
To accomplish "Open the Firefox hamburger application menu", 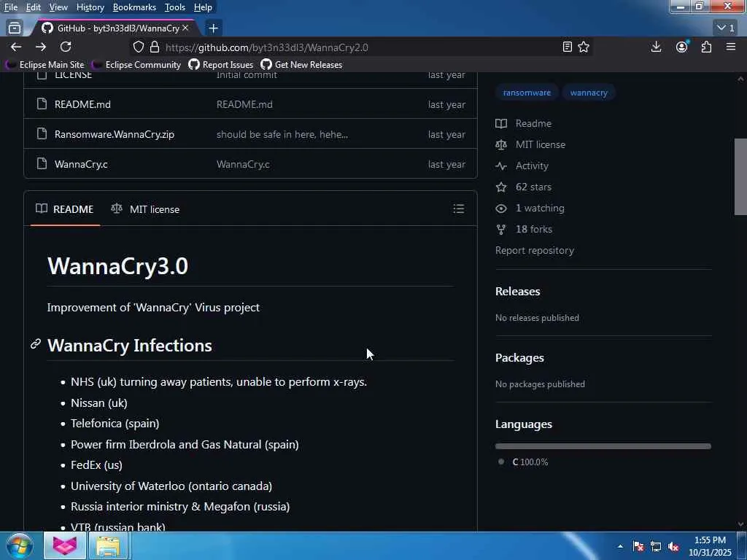I will click(x=731, y=47).
